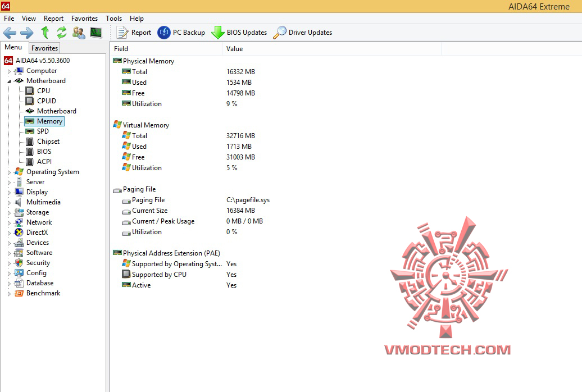Screen dimensions: 582x392
Task: Select Motherboard sub-item under Motherboard
Action: click(56, 111)
